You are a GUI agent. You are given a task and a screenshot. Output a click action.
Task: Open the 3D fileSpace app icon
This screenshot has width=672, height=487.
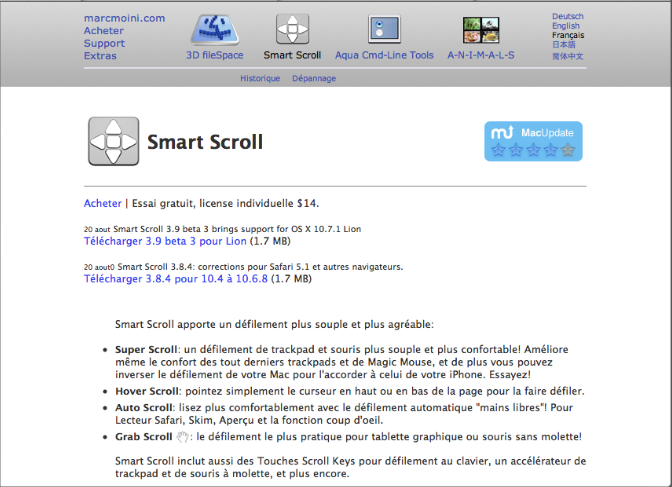pyautogui.click(x=215, y=30)
